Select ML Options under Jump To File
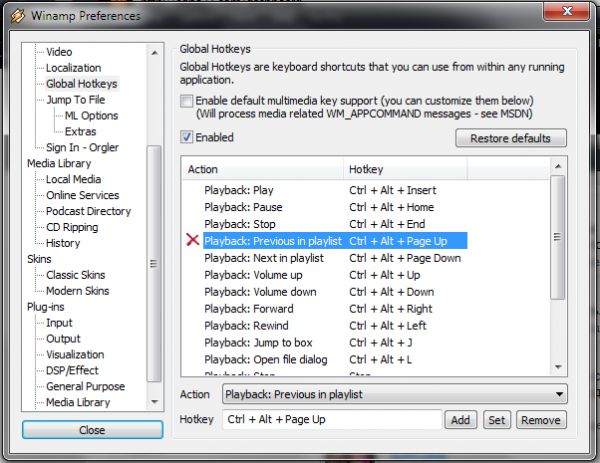Viewport: 600px width, 463px height. [91, 116]
